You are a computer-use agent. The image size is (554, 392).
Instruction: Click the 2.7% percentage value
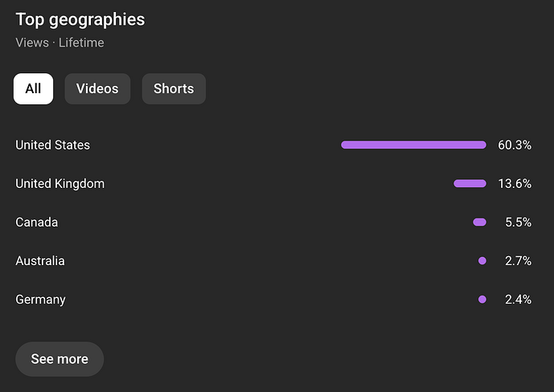[518, 261]
